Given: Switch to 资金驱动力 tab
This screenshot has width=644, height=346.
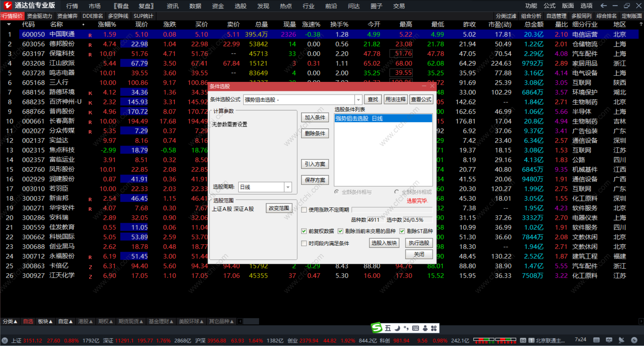Looking at the screenshot, I should click(40, 16).
